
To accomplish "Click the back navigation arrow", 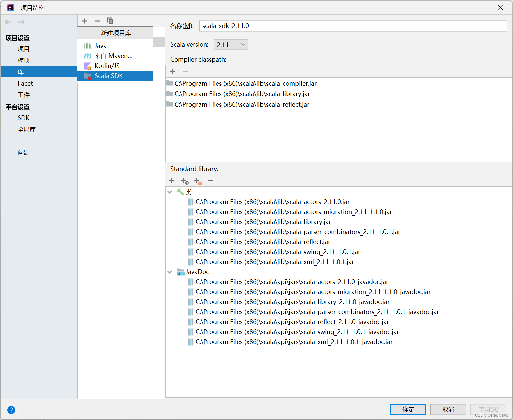I will click(8, 22).
